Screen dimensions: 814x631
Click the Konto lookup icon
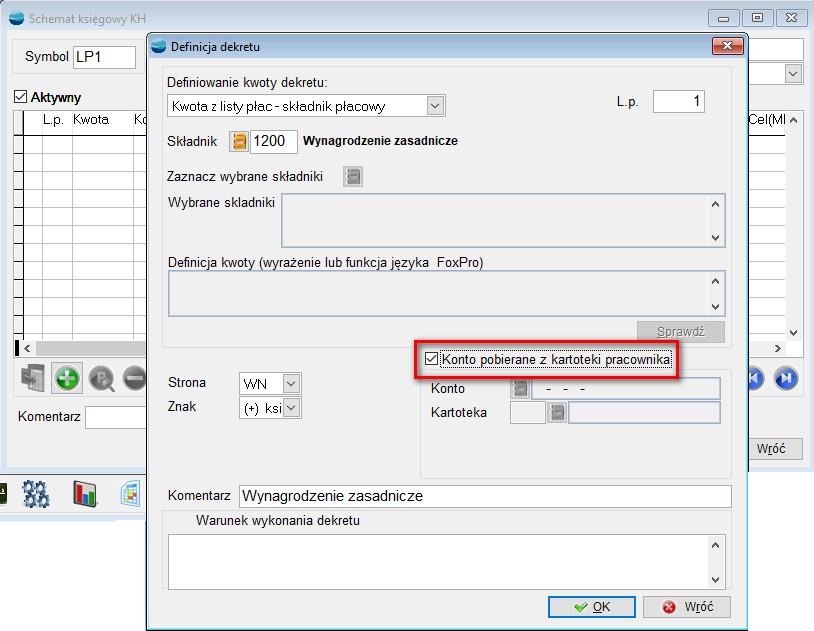520,388
